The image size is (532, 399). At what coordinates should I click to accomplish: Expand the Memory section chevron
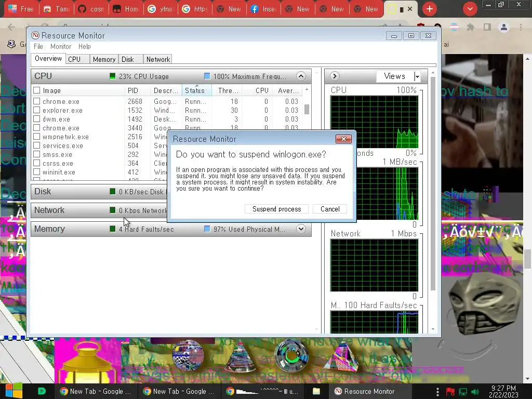coord(301,229)
